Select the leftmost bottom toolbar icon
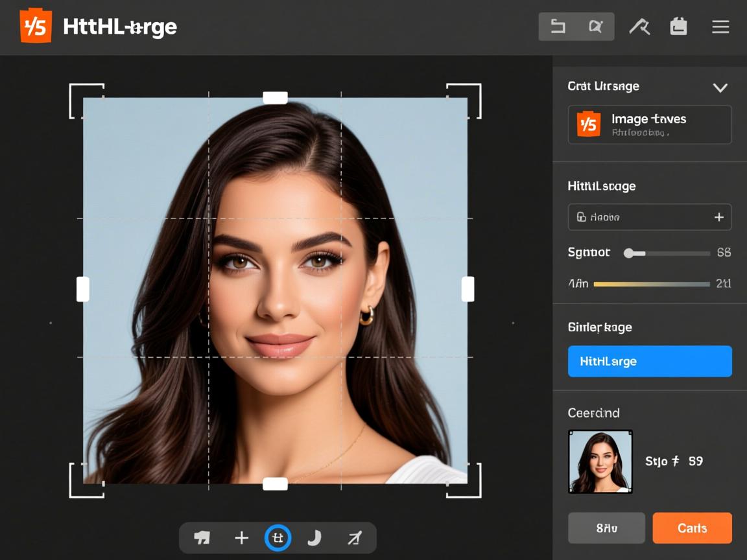This screenshot has height=560, width=747. [x=202, y=538]
